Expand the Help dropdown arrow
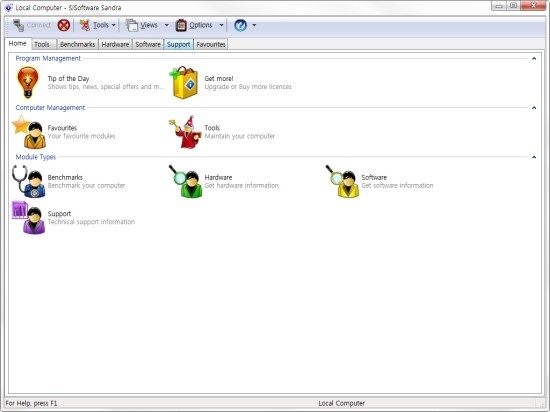This screenshot has height=412, width=550. [x=254, y=25]
